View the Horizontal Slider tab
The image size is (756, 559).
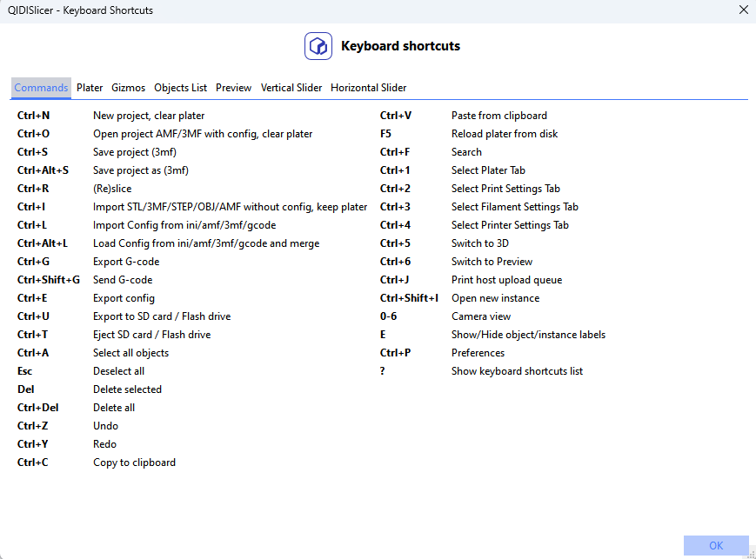tap(368, 88)
